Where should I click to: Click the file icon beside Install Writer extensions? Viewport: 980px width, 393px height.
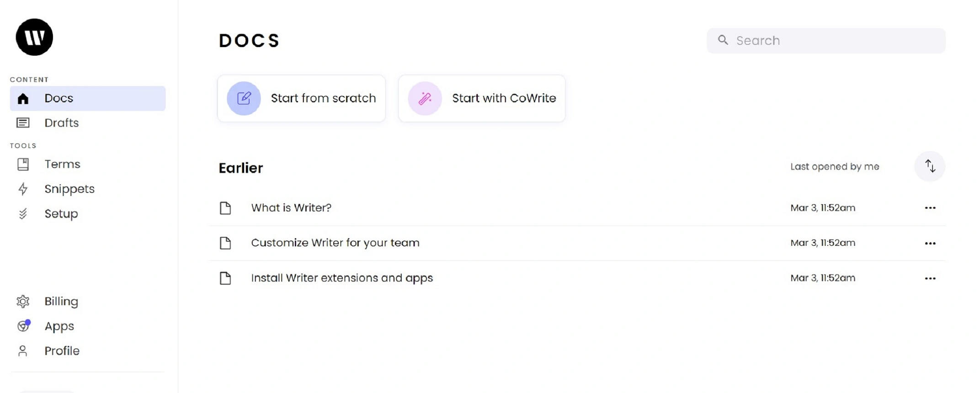tap(225, 278)
